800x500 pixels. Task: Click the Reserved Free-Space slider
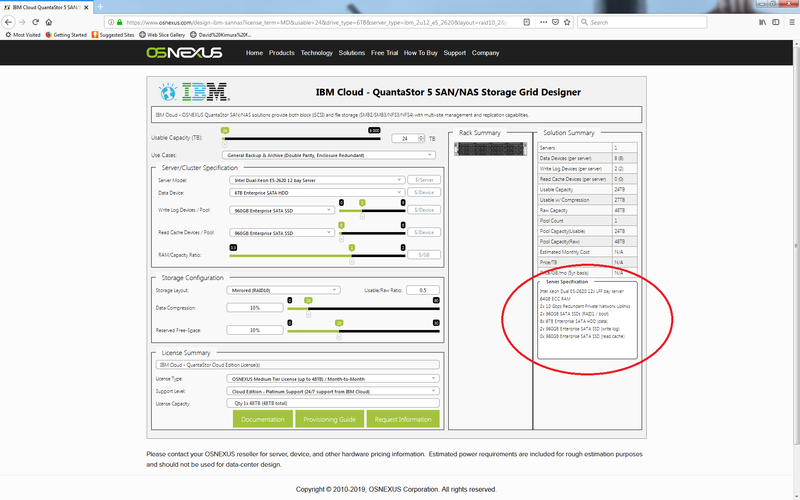tap(363, 331)
